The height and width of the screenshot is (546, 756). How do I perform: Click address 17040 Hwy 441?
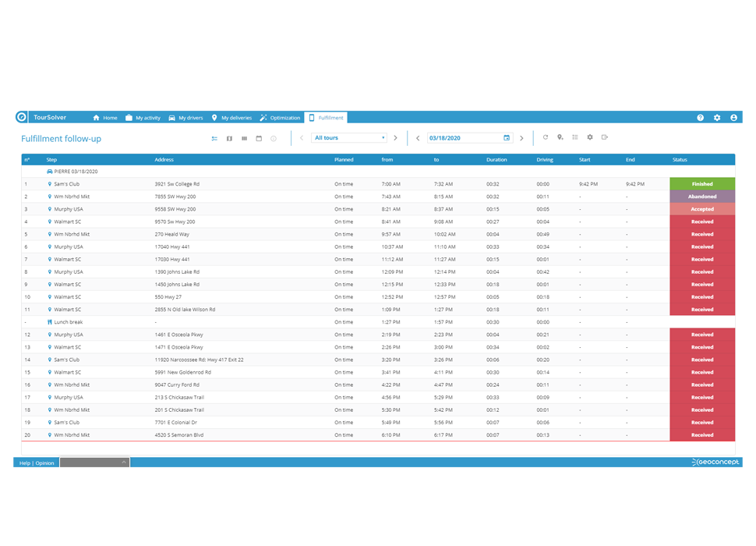point(172,246)
